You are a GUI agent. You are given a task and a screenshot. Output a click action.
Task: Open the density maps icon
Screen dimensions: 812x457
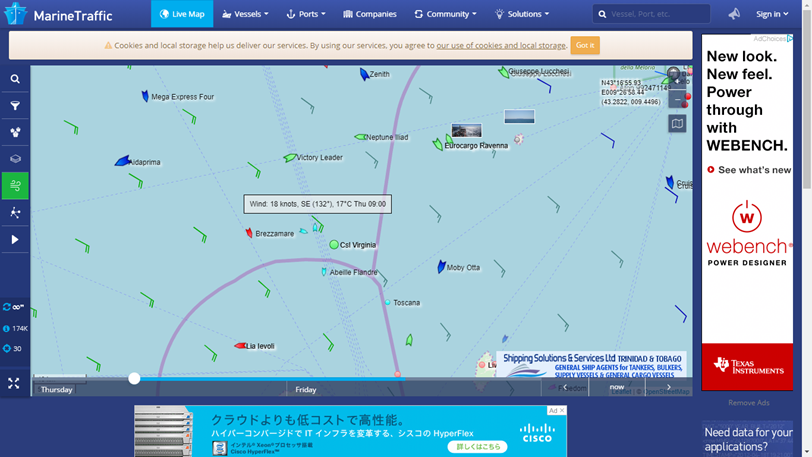[15, 133]
